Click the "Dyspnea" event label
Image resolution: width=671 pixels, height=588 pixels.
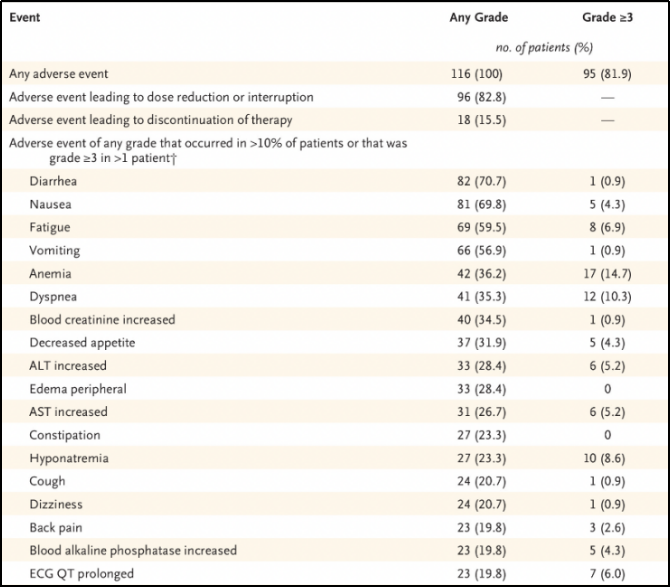pos(53,297)
